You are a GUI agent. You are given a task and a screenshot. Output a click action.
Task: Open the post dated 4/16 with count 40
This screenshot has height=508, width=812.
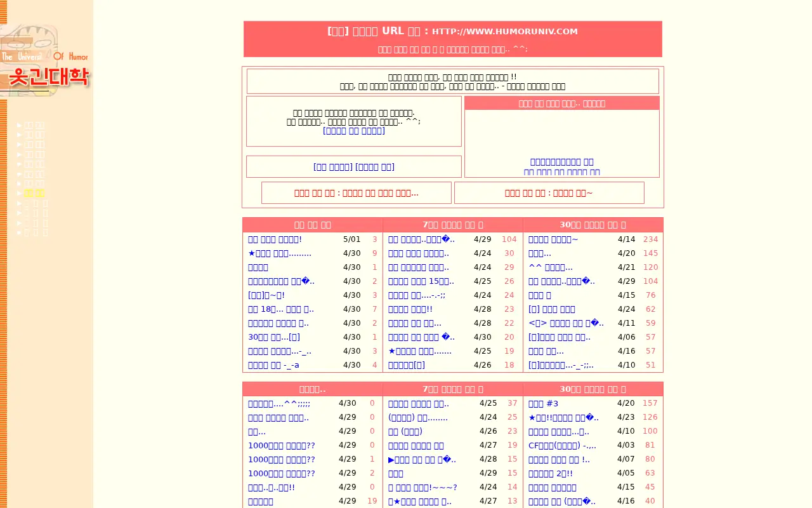pyautogui.click(x=562, y=501)
